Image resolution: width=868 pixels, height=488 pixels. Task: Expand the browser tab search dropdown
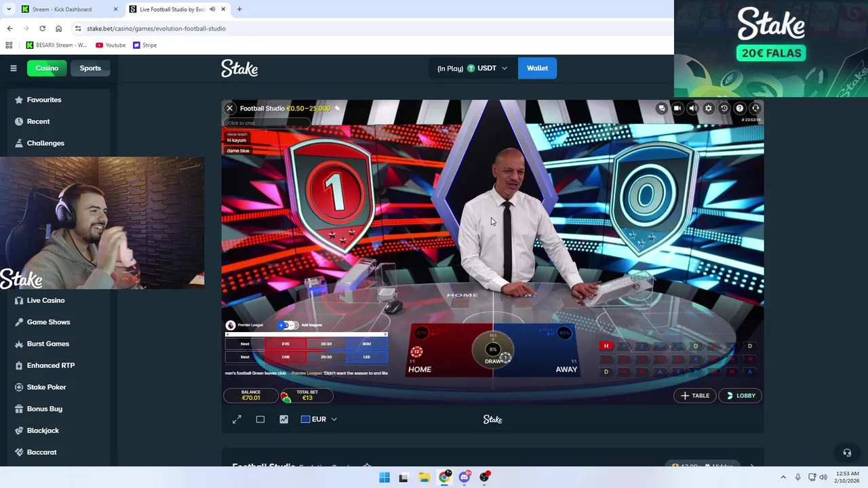pyautogui.click(x=8, y=9)
